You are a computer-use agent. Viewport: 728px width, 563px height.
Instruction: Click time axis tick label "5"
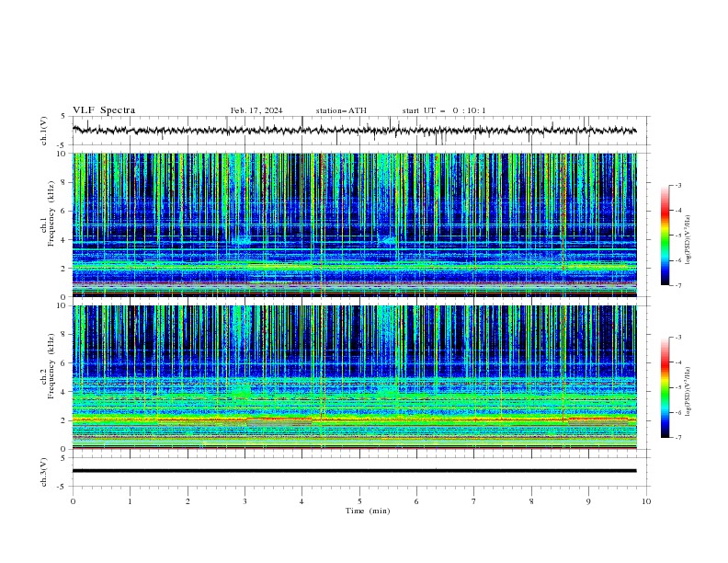(359, 501)
